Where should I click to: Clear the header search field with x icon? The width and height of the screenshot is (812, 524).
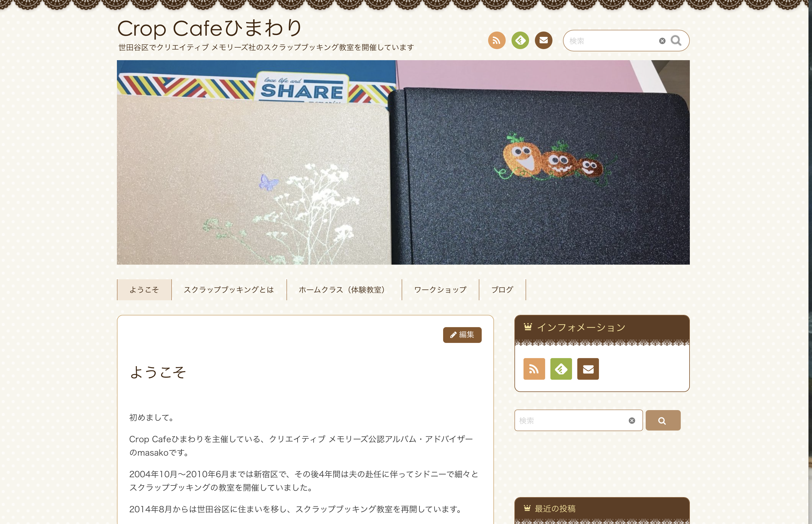(x=662, y=41)
